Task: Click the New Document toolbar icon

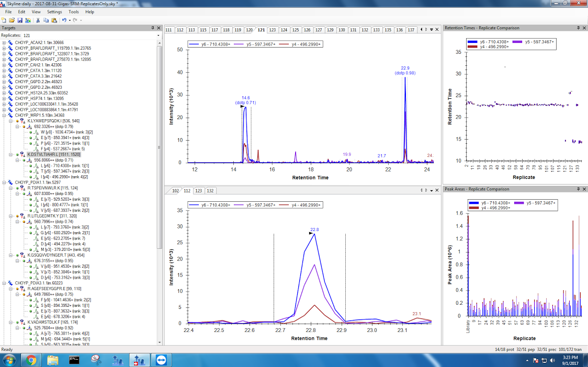Action: click(4, 20)
